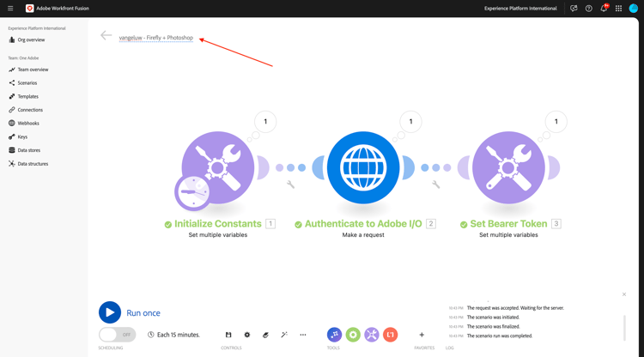Screen dimensions: 644x357
Task: Select the Set Bearer Token module
Action: click(x=508, y=167)
